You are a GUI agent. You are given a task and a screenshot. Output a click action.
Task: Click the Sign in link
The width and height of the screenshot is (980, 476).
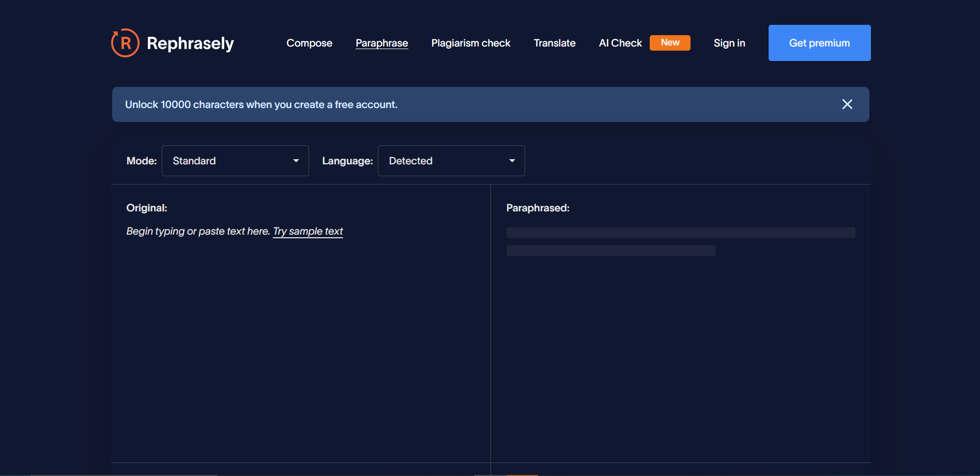pos(729,43)
